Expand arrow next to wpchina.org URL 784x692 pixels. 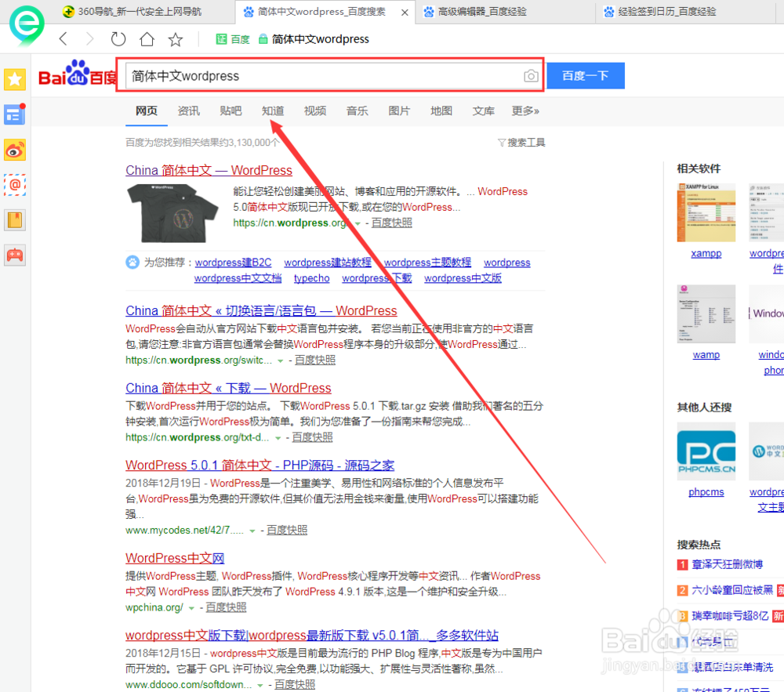click(x=191, y=608)
